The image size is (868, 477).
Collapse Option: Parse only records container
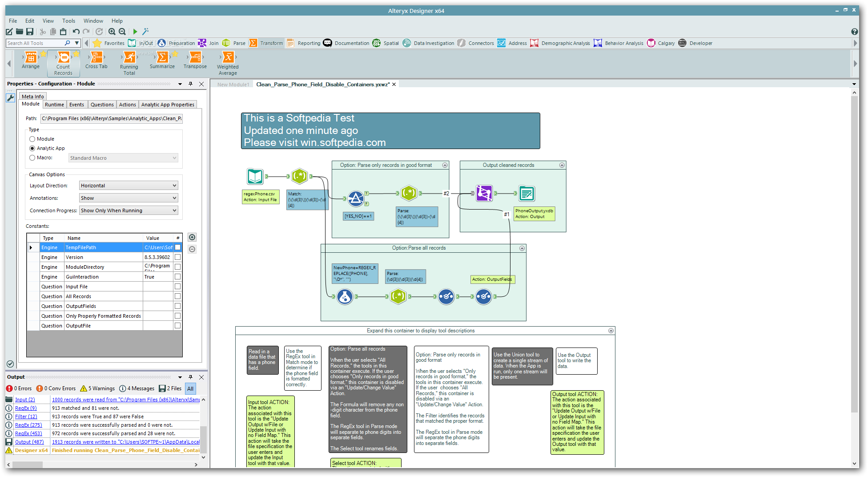point(445,165)
